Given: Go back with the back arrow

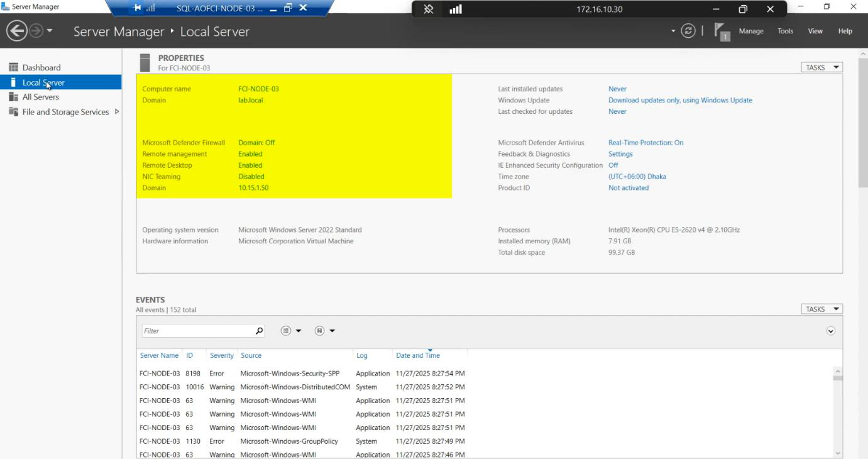Looking at the screenshot, I should tap(17, 31).
